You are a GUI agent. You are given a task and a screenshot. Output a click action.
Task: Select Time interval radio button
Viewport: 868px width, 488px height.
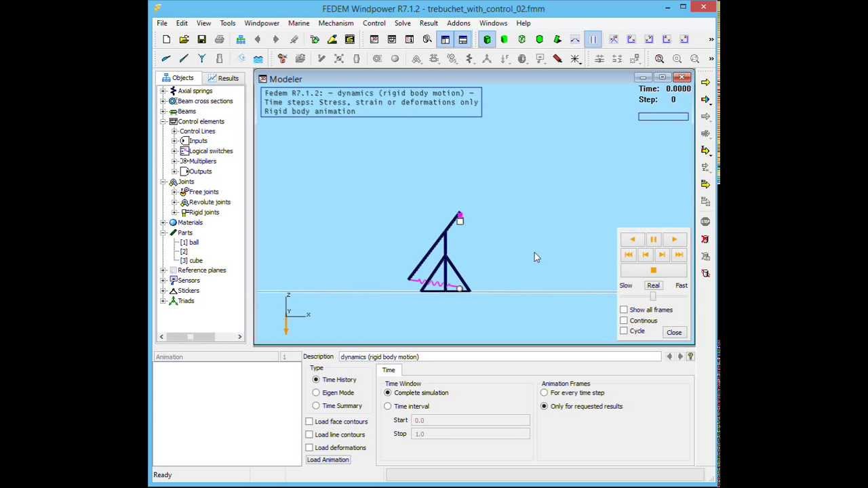pyautogui.click(x=388, y=406)
